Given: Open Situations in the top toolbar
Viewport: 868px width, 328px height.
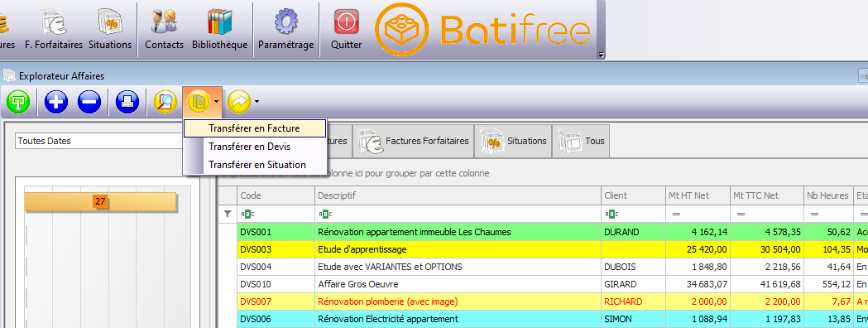Looking at the screenshot, I should (x=109, y=28).
